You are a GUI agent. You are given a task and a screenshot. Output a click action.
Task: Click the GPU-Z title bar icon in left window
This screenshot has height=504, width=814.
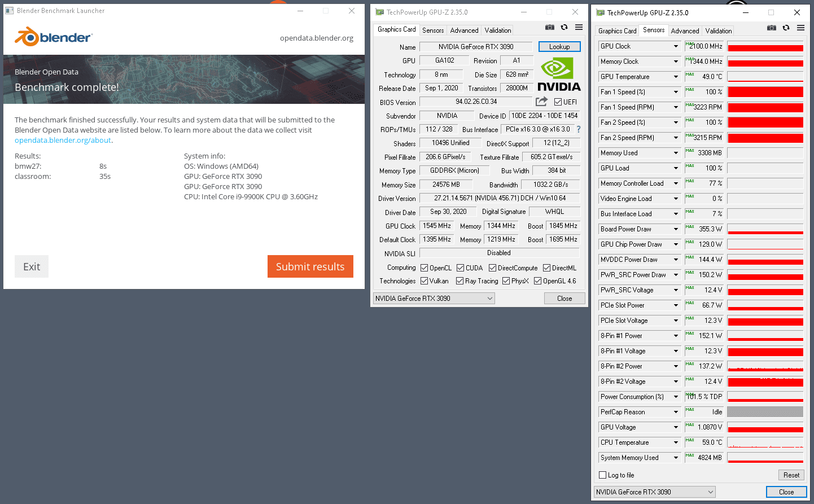click(380, 12)
